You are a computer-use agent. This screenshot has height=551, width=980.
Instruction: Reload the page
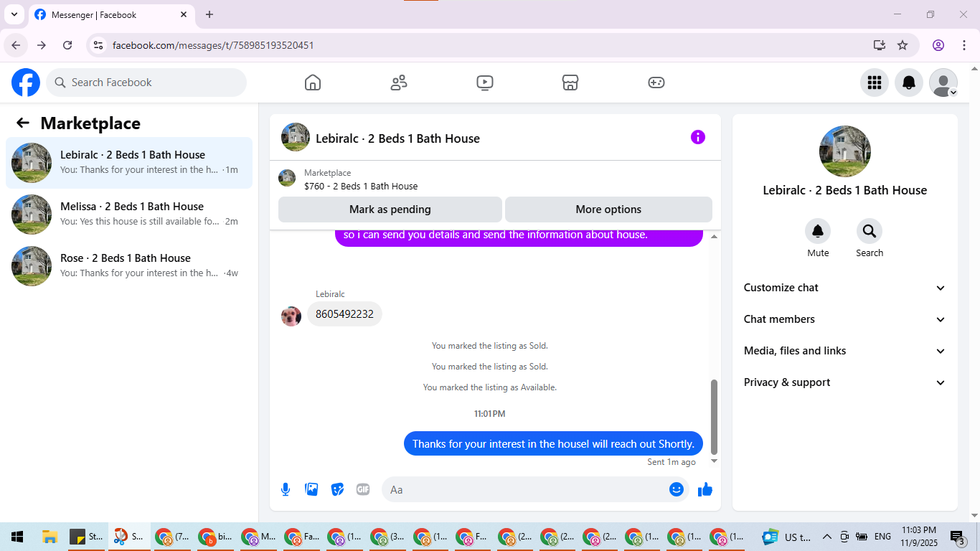pos(67,45)
